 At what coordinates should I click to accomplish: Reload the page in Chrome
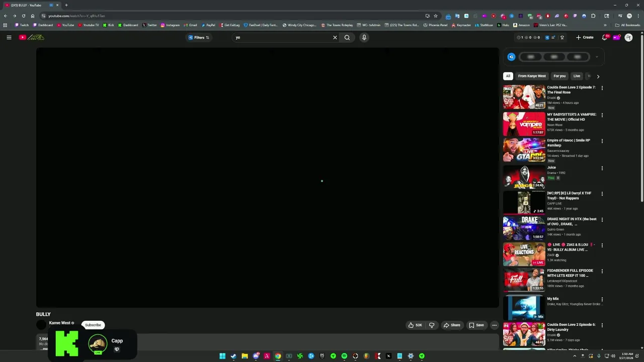point(23,16)
